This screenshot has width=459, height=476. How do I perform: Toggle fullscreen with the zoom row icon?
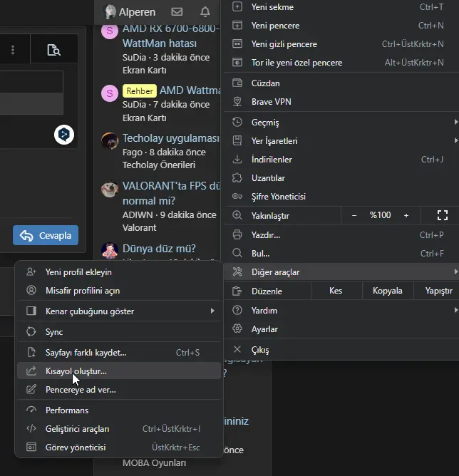coord(443,215)
